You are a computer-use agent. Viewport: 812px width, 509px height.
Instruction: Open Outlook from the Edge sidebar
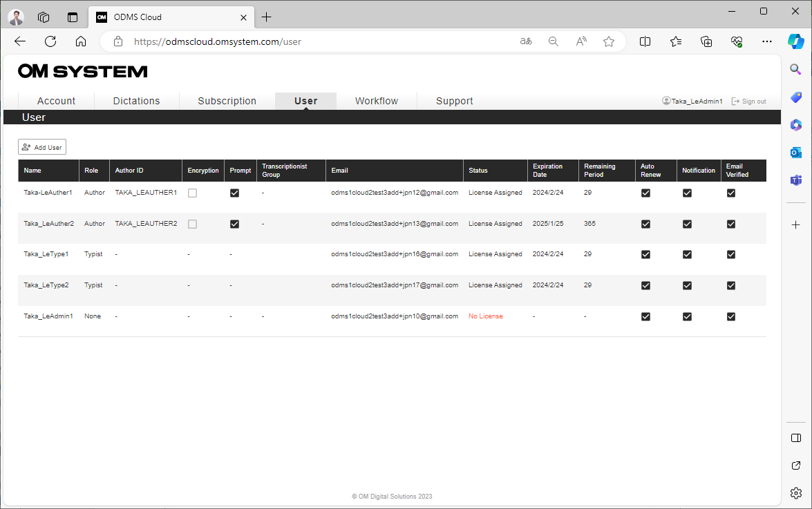tap(795, 153)
